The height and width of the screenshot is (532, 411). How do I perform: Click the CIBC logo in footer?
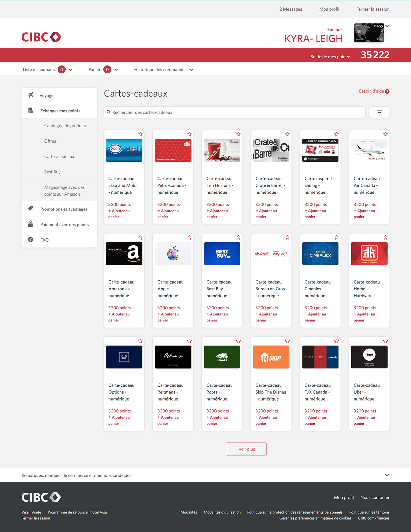pos(41,497)
